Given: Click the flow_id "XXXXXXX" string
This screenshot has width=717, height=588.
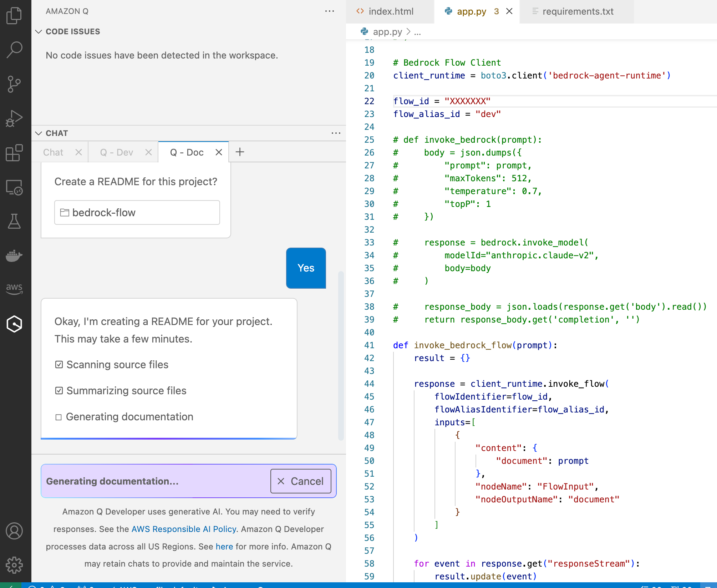Looking at the screenshot, I should (467, 101).
